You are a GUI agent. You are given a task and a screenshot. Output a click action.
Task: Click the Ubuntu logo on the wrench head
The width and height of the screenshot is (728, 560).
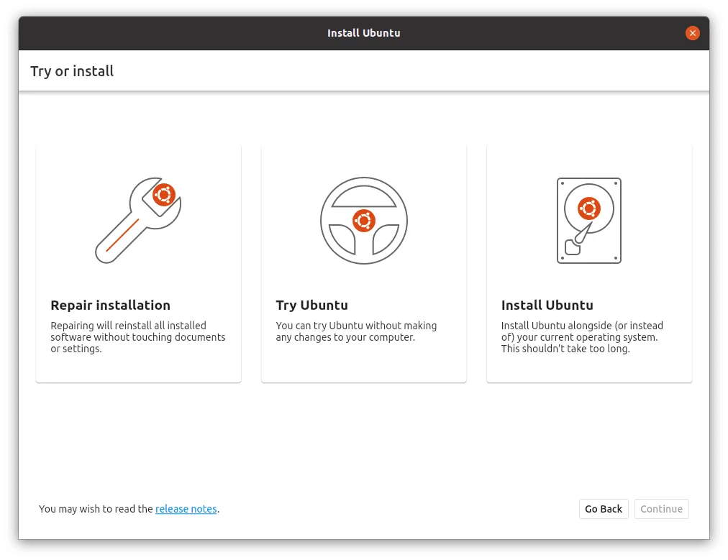point(164,195)
